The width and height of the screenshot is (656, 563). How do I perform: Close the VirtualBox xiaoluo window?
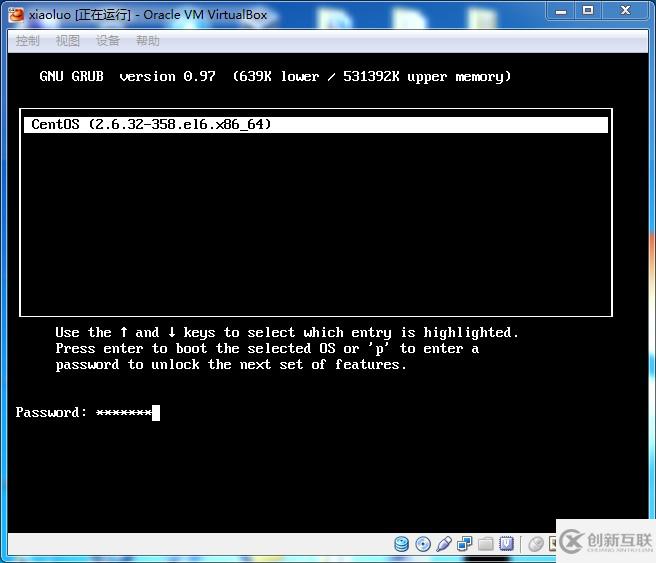(625, 10)
